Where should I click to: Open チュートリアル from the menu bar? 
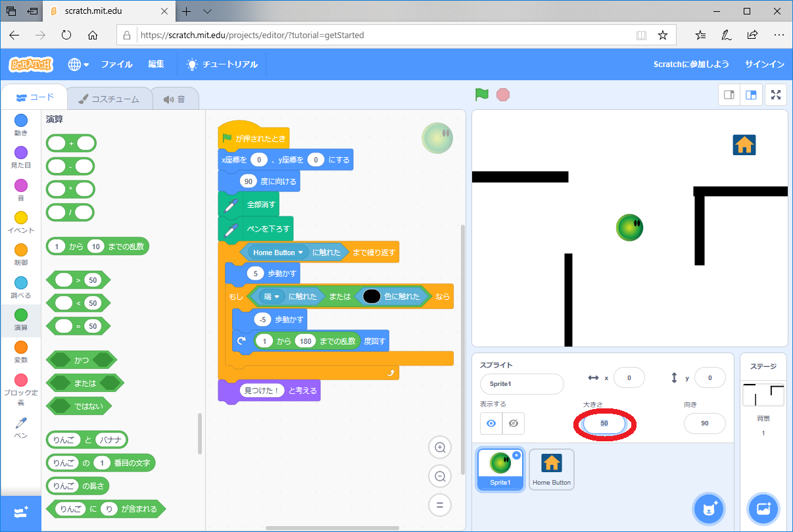222,64
